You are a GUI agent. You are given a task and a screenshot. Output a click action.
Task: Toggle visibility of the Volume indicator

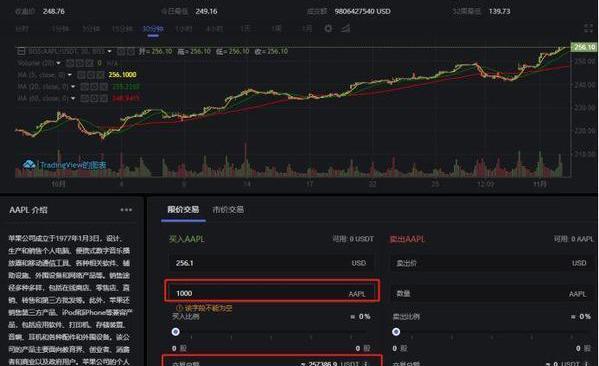(x=70, y=63)
